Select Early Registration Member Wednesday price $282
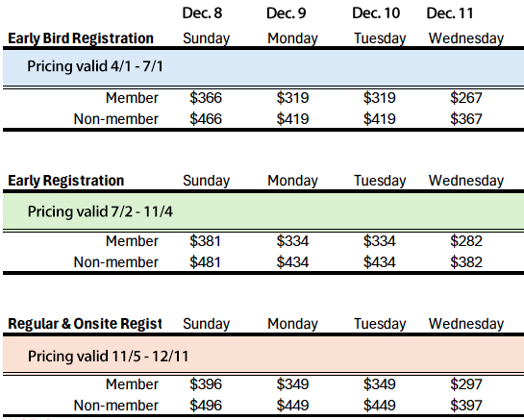The width and height of the screenshot is (524, 420). tap(466, 241)
